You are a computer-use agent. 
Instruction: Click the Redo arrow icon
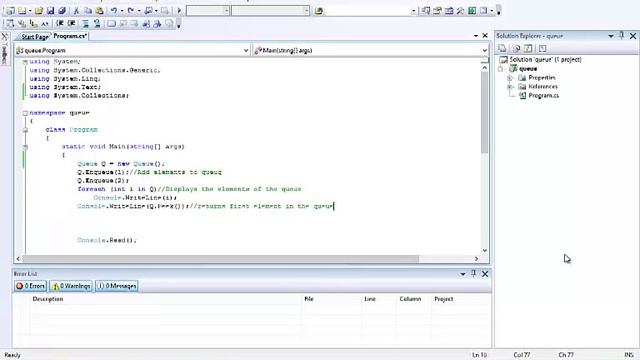pos(131,11)
